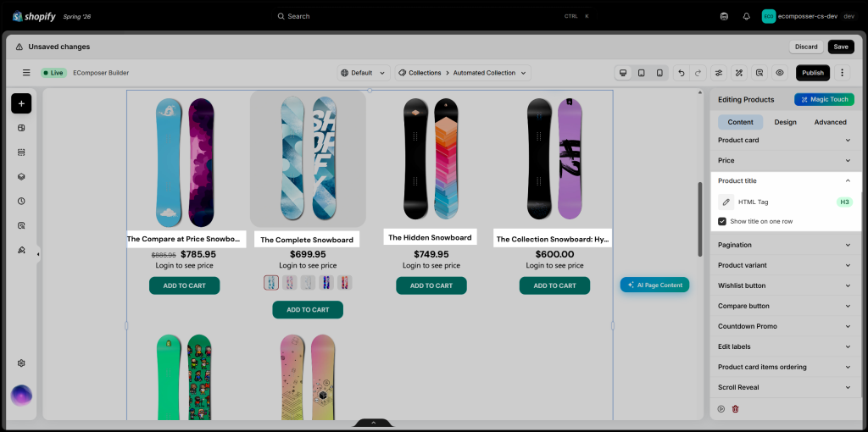868x432 pixels.
Task: Switch to mobile device preview icon
Action: point(659,73)
